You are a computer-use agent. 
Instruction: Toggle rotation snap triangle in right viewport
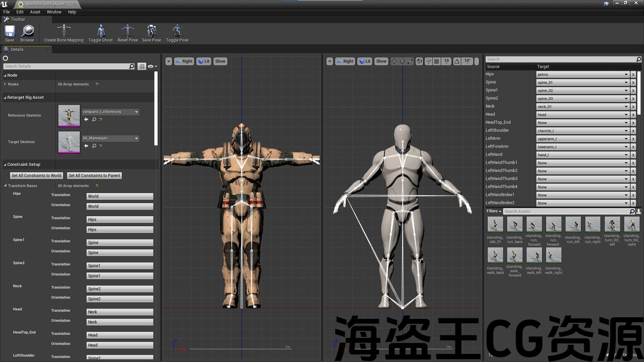[457, 61]
